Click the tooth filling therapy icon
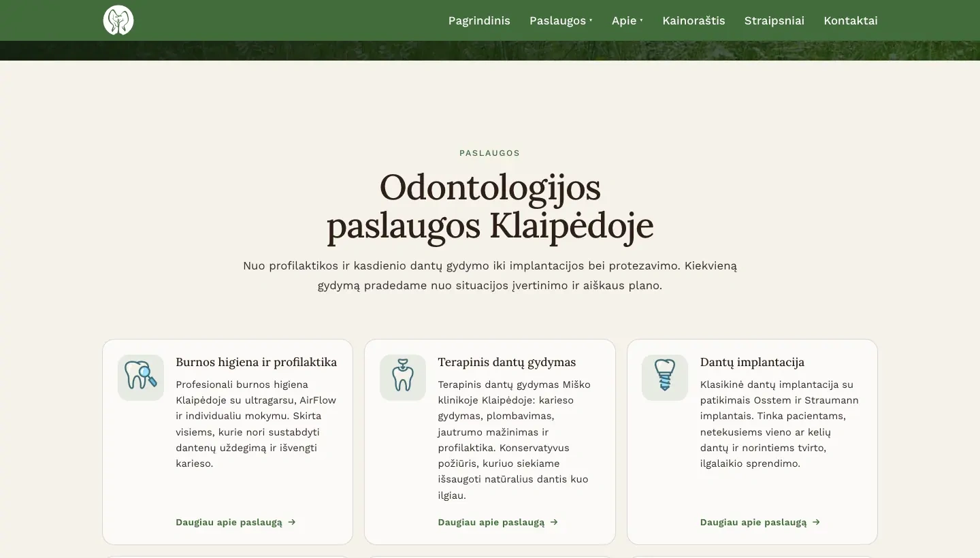This screenshot has width=980, height=558. coord(403,377)
